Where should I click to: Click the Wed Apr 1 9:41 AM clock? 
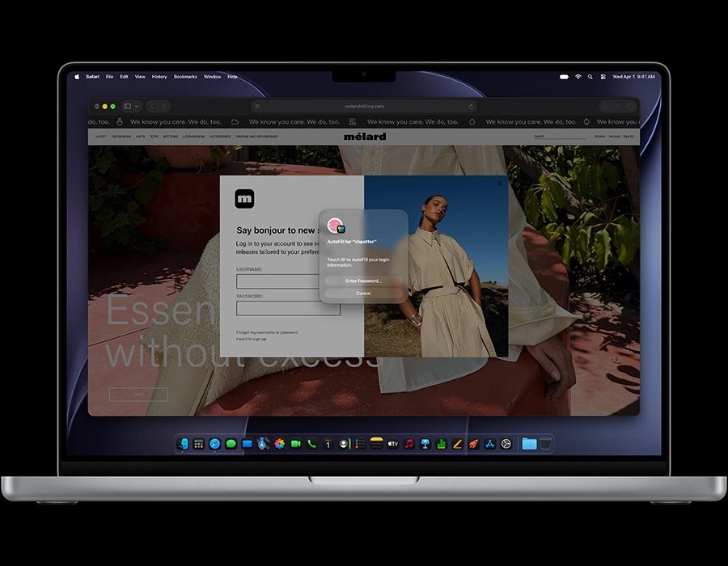click(x=633, y=77)
